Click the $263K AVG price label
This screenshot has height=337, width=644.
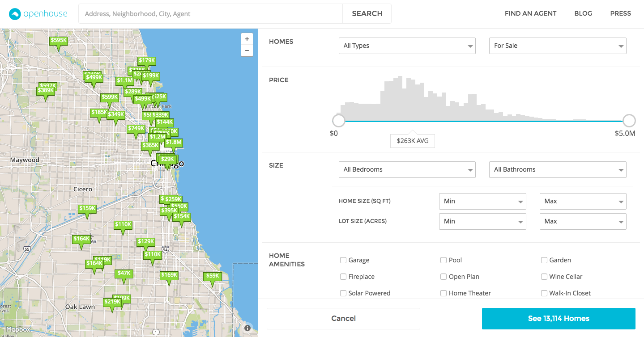click(x=413, y=140)
